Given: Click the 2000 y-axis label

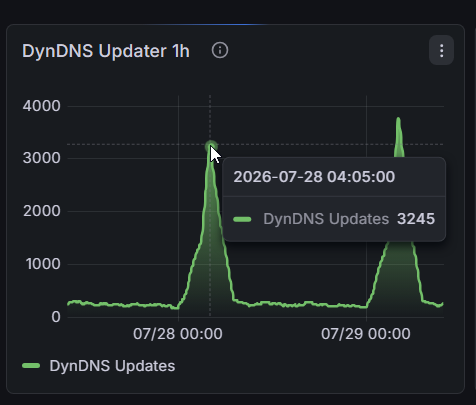Looking at the screenshot, I should pos(42,211).
